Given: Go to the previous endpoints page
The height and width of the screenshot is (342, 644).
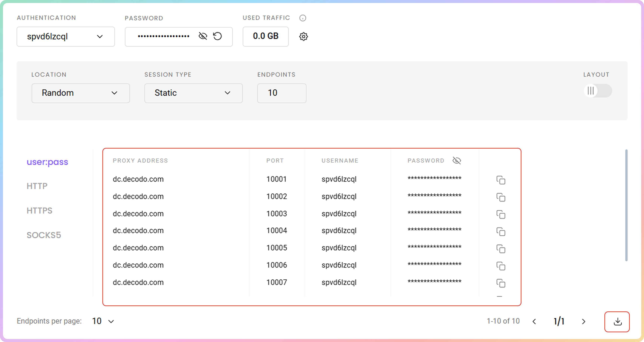Looking at the screenshot, I should pos(534,321).
